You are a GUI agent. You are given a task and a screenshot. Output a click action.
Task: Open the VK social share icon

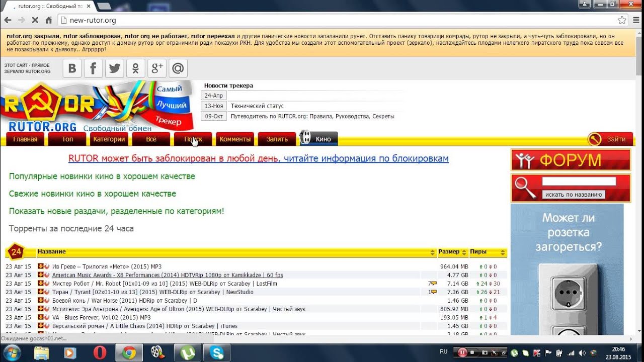click(x=72, y=68)
